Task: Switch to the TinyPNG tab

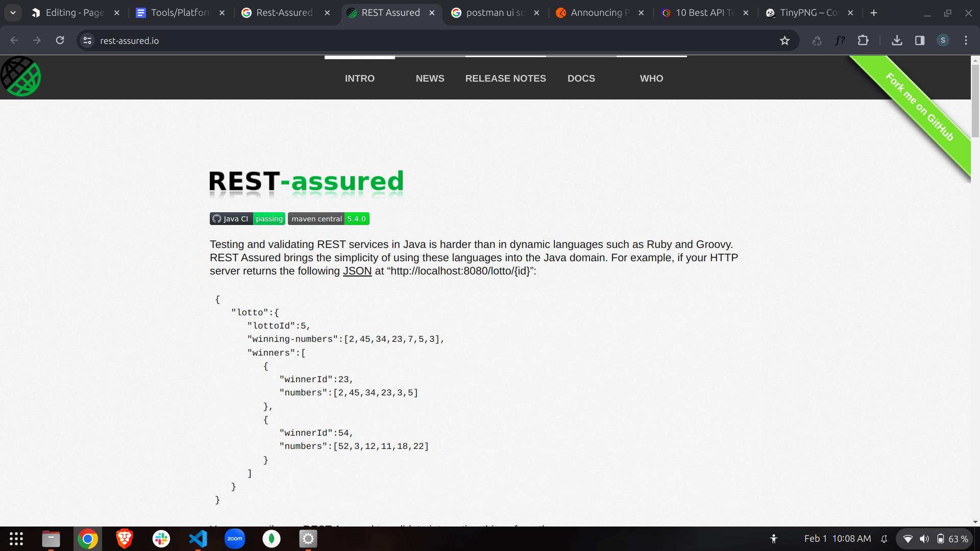Action: point(806,13)
